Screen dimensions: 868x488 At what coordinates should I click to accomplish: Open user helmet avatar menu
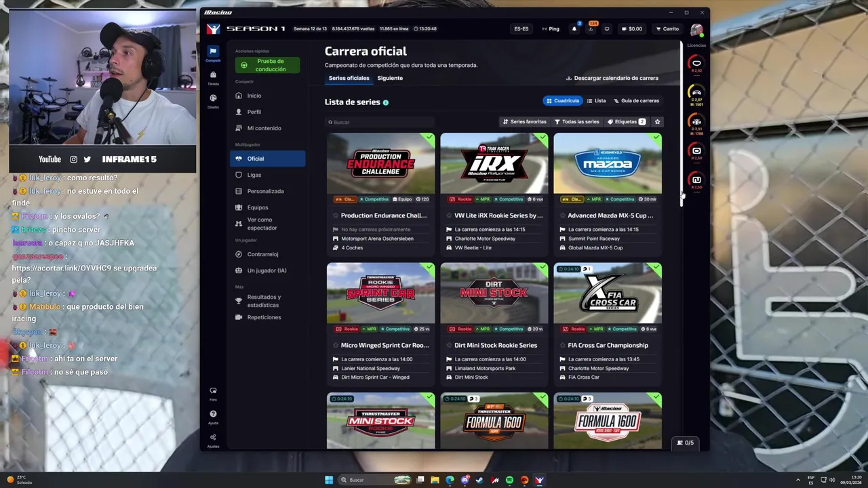coord(696,29)
